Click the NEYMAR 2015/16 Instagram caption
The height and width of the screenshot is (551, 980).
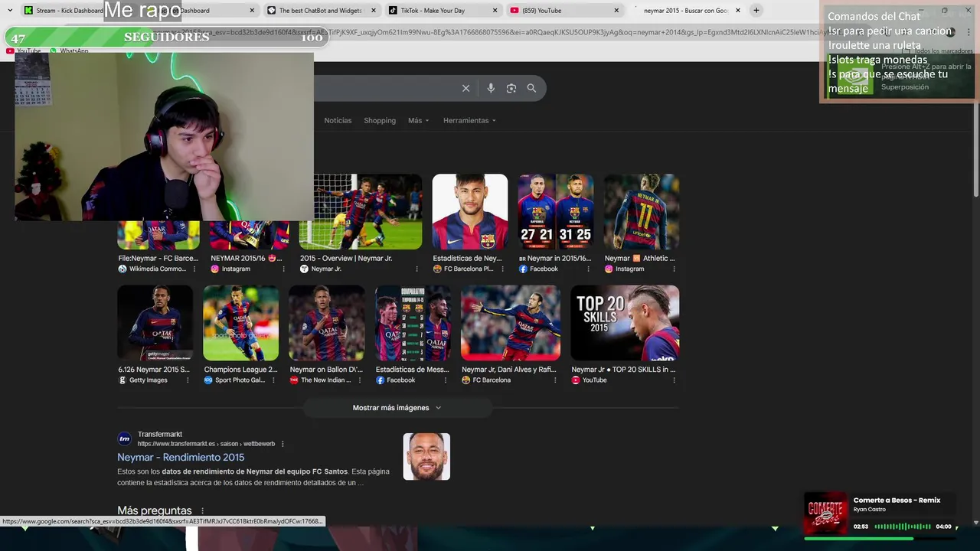(247, 259)
